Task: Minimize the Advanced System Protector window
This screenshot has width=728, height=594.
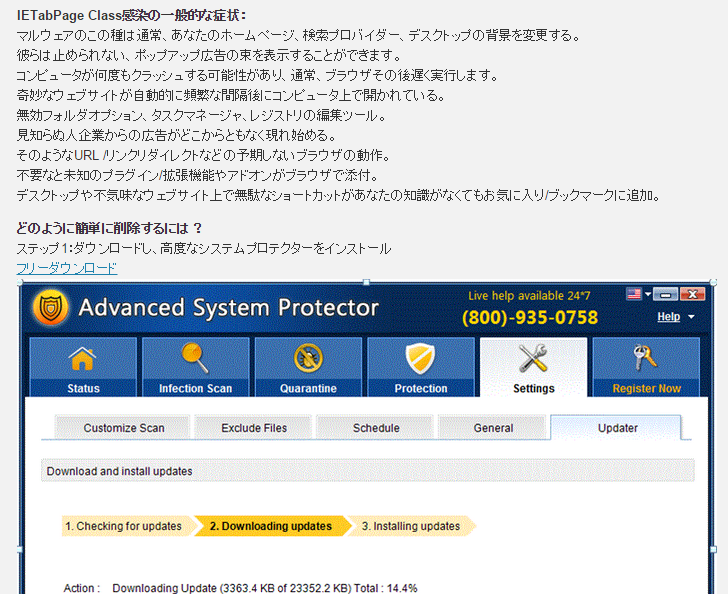Action: (665, 294)
